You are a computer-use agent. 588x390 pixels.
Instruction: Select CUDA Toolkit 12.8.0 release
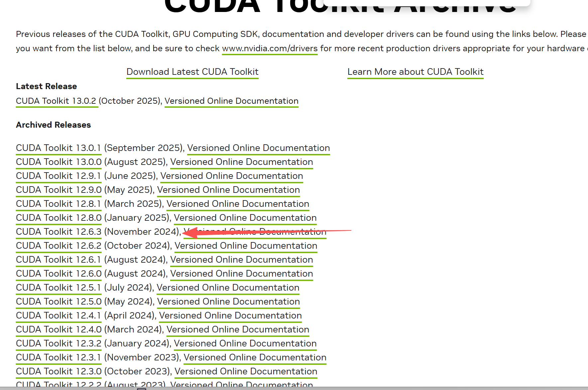[x=59, y=218]
